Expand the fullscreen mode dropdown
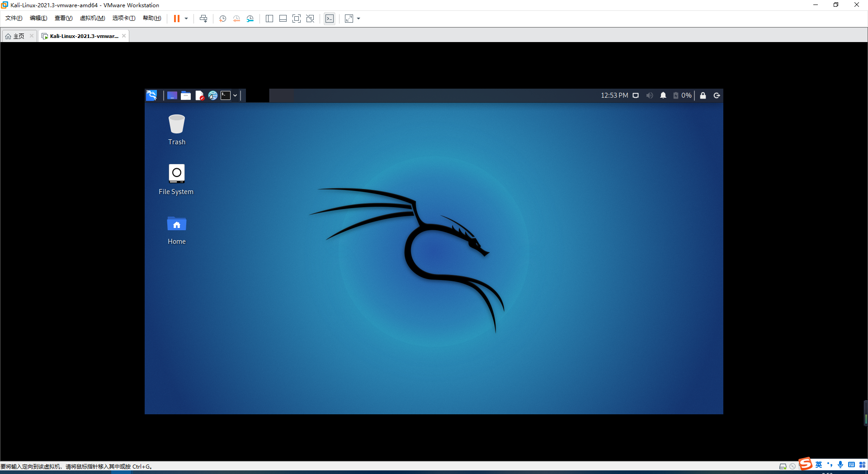The image size is (868, 474). point(358,19)
